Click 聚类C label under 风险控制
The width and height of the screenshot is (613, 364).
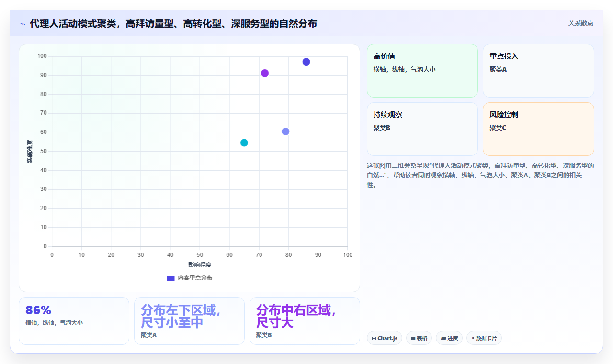point(498,128)
